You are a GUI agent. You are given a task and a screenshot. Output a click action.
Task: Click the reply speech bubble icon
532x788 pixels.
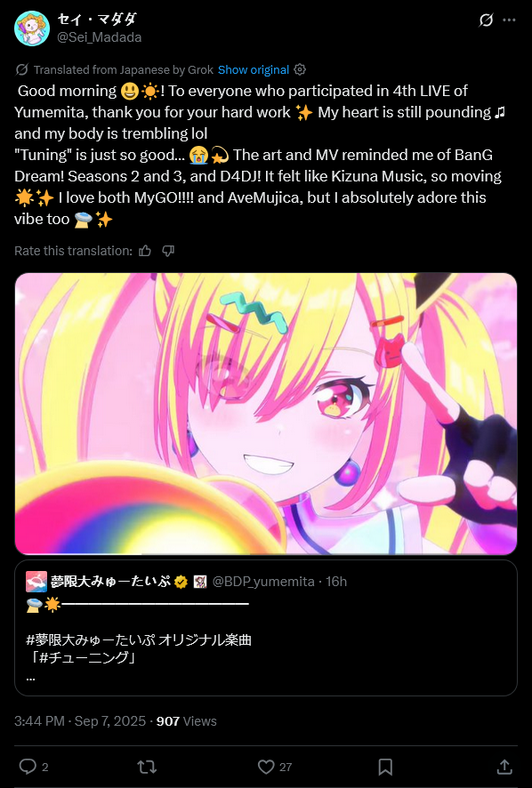click(x=28, y=767)
